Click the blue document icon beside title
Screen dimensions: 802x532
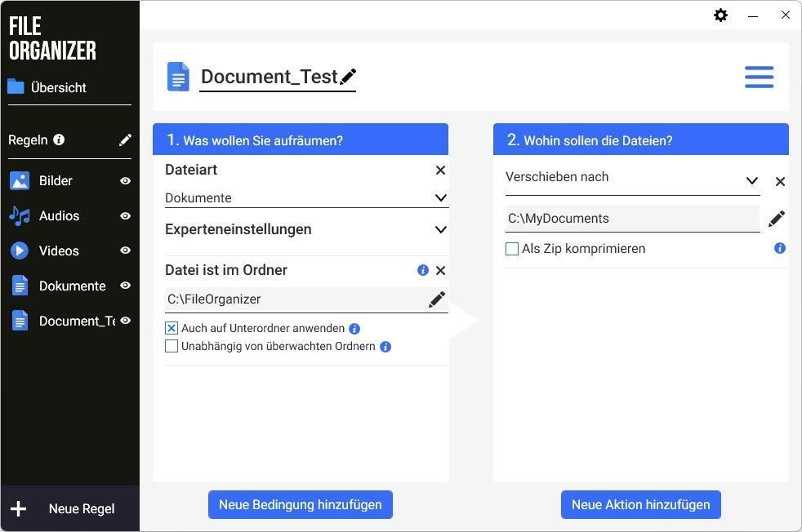(178, 77)
